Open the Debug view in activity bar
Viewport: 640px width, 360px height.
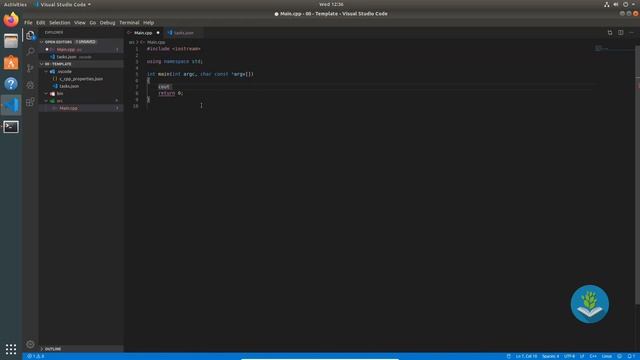(30, 85)
